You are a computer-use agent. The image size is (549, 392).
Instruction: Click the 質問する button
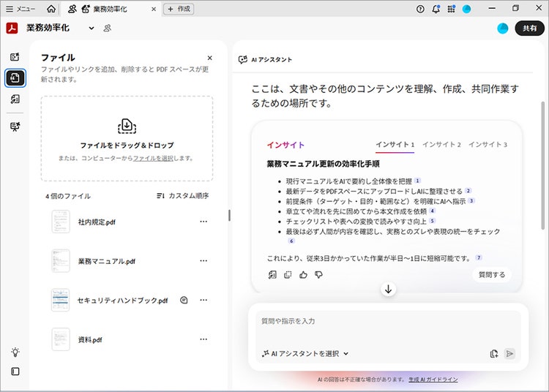492,275
